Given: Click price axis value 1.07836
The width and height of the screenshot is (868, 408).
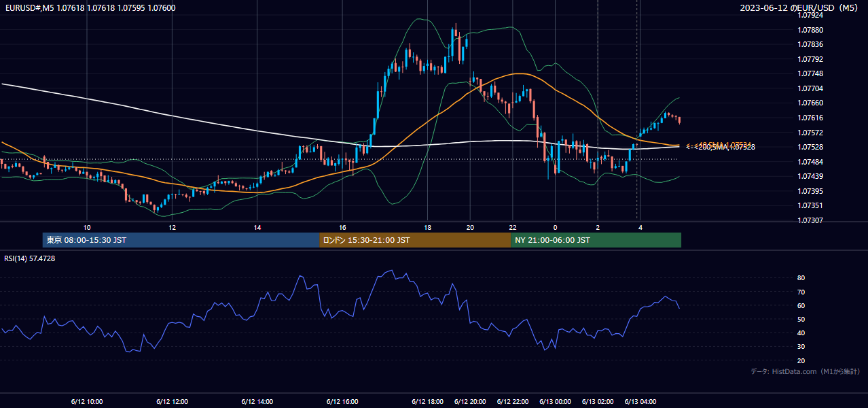Looking at the screenshot, I should click(x=810, y=44).
